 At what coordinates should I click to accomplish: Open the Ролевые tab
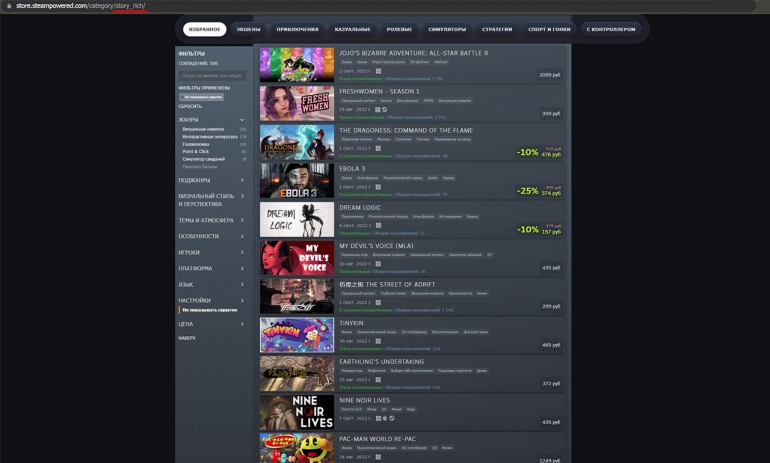coord(399,29)
